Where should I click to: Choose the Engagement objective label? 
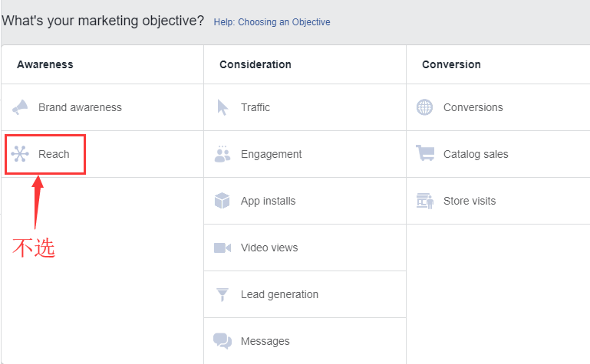coord(272,154)
